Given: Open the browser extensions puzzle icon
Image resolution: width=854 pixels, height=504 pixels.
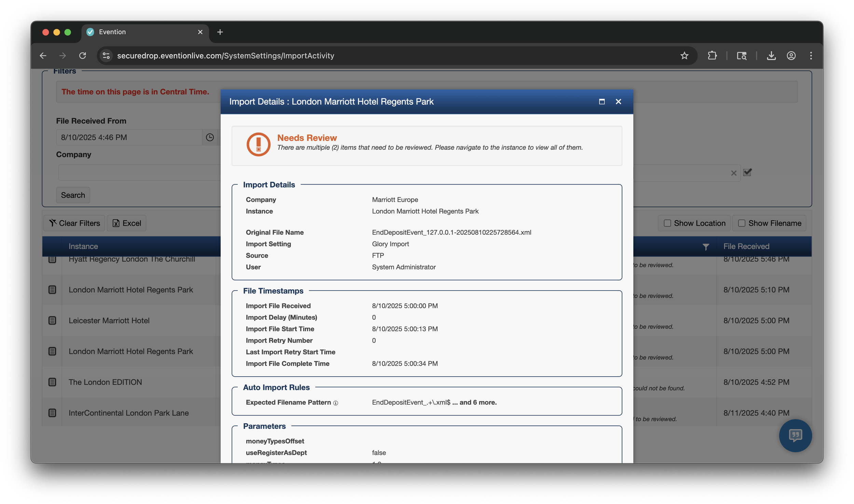Looking at the screenshot, I should (x=712, y=56).
